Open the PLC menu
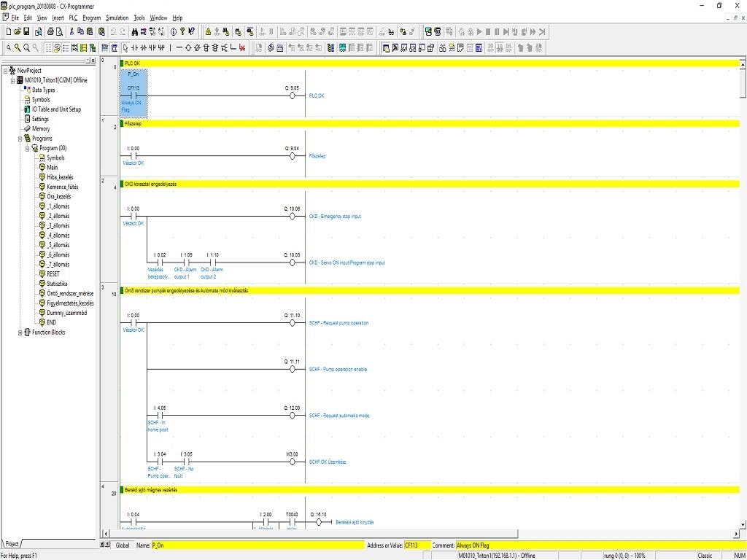 coord(73,18)
